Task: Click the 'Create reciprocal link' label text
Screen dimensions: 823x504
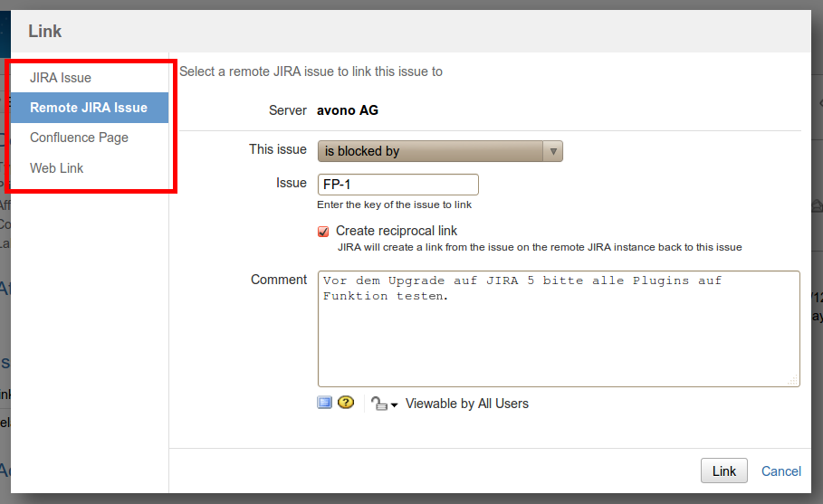Action: (397, 231)
